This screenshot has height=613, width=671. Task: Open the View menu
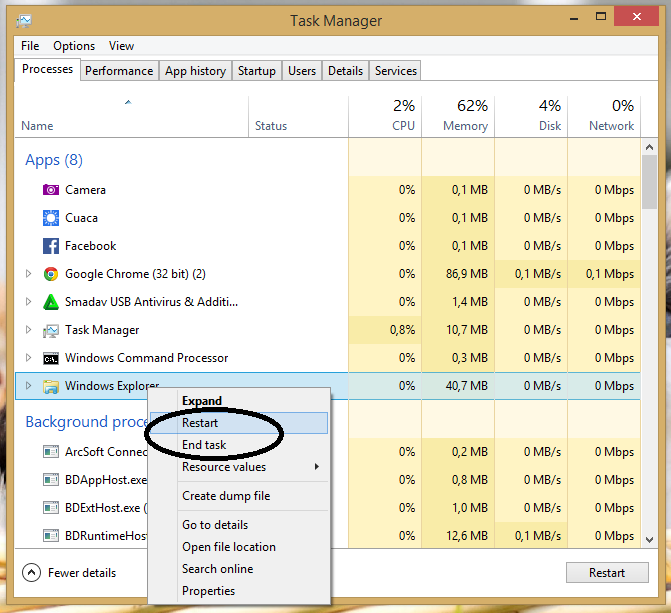point(121,46)
